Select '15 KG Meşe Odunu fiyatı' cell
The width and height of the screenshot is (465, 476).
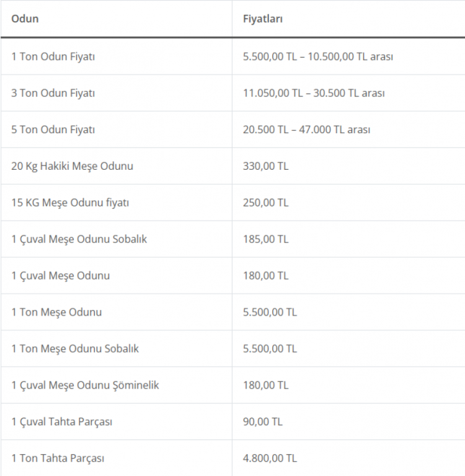(70, 203)
